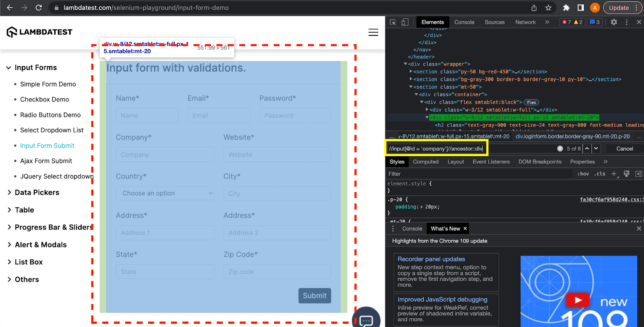Click the Chrome Update button
Image resolution: width=644 pixels, height=327 pixels.
tap(619, 8)
